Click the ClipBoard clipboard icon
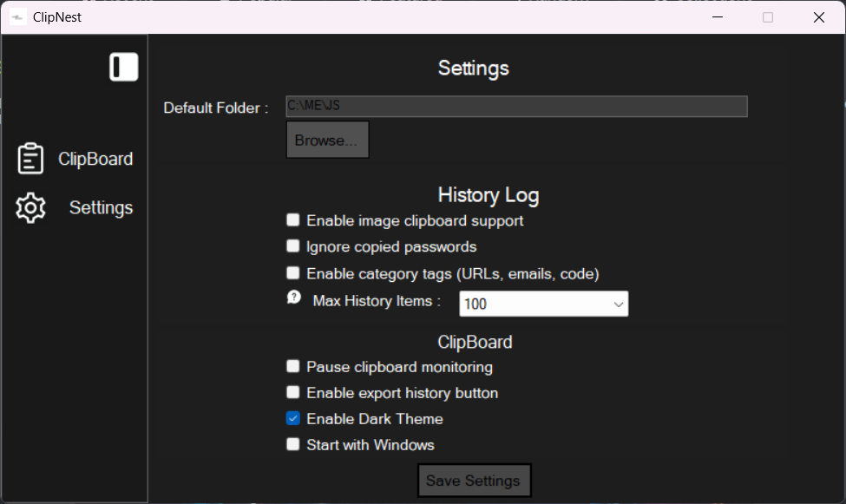This screenshot has height=504, width=846. pos(30,159)
